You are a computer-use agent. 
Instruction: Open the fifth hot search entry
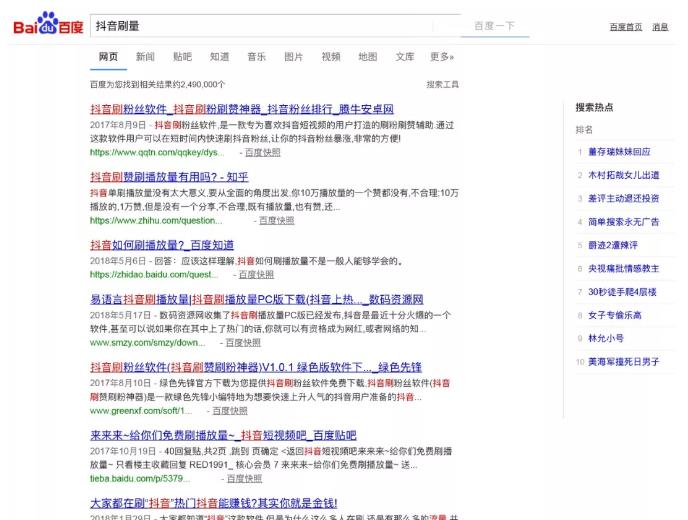[613, 245]
